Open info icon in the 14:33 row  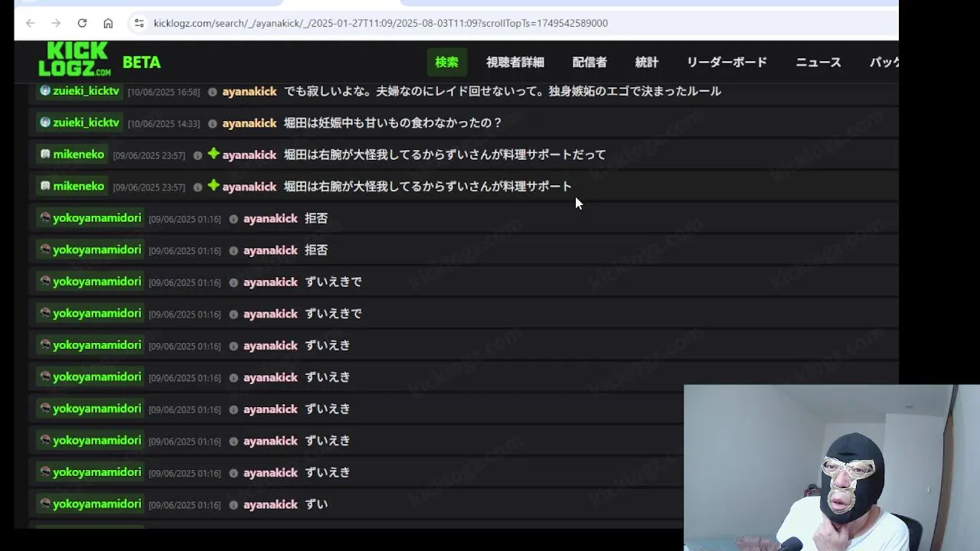point(212,124)
